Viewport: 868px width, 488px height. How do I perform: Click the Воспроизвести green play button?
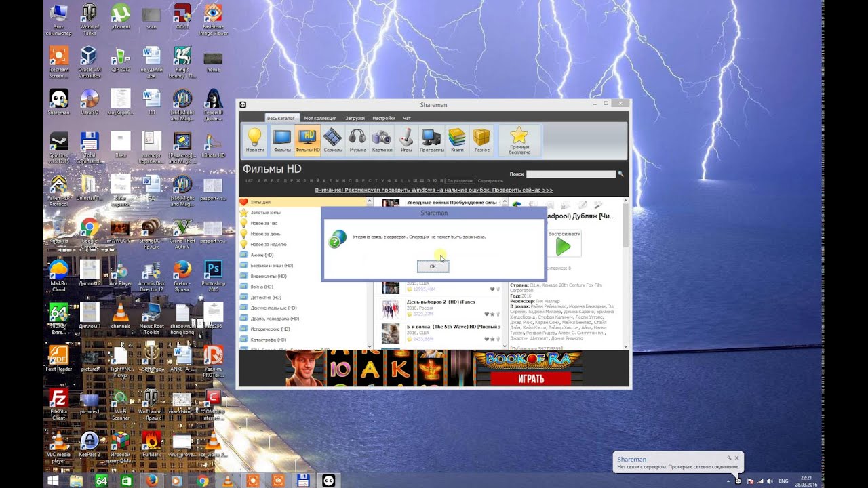click(564, 247)
